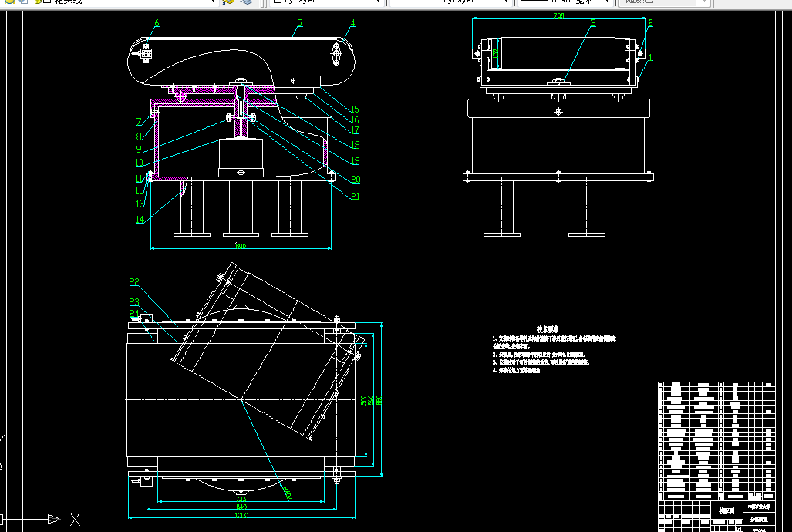
Task: Select the 装配图 title block cell
Action: [x=726, y=510]
